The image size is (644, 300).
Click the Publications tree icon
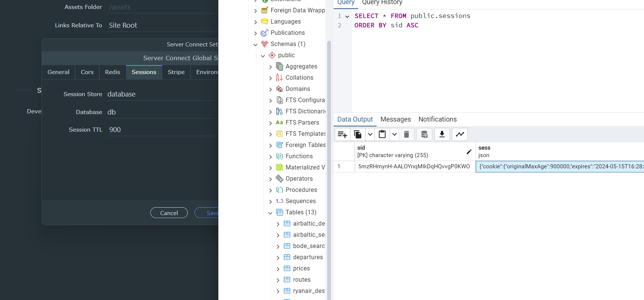pyautogui.click(x=264, y=33)
